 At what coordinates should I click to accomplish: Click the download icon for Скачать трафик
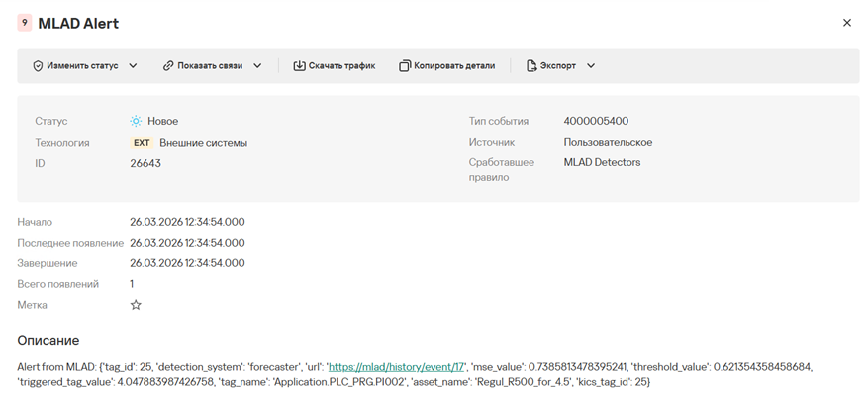(299, 66)
